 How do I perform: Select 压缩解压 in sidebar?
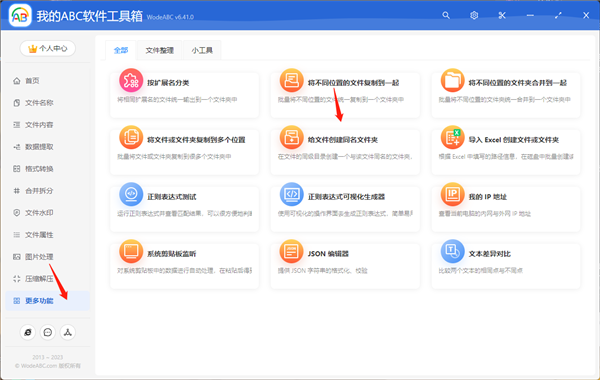47,279
